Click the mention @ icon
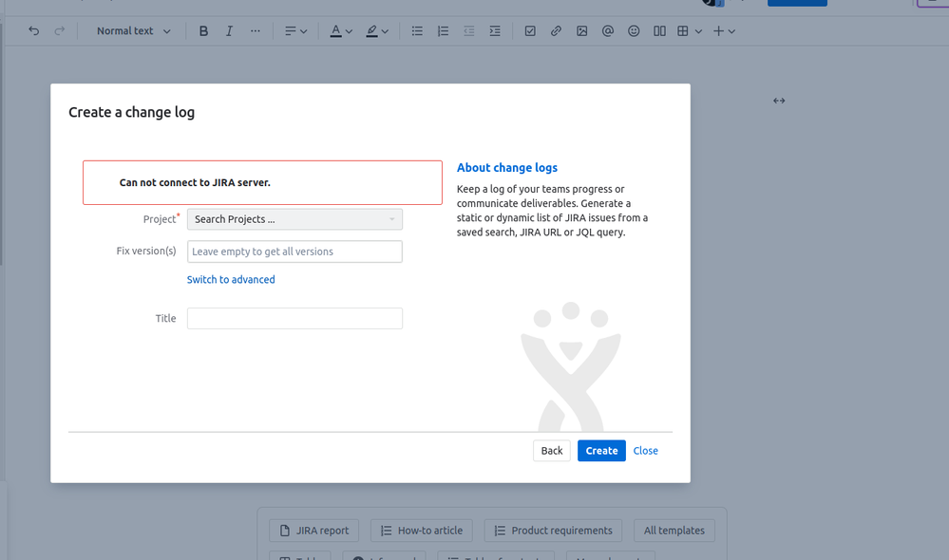949x560 pixels. pyautogui.click(x=608, y=30)
